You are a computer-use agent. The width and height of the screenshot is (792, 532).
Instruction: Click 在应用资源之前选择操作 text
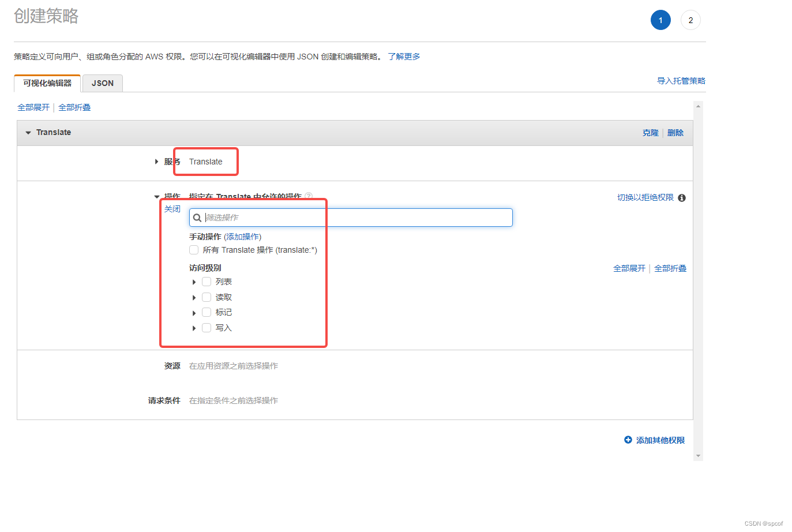[x=234, y=366]
